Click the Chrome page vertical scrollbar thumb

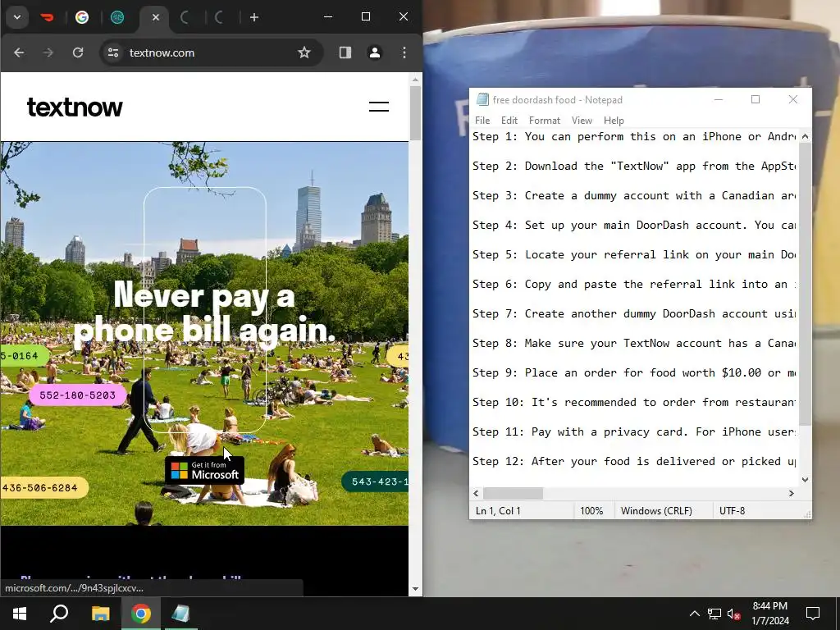(415, 112)
